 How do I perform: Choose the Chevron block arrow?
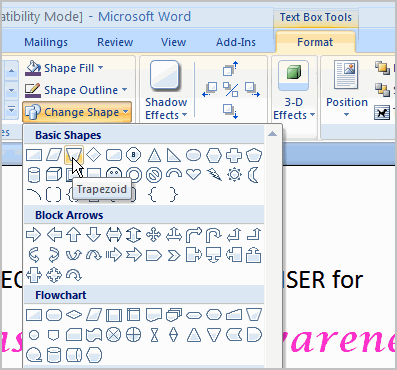[173, 255]
